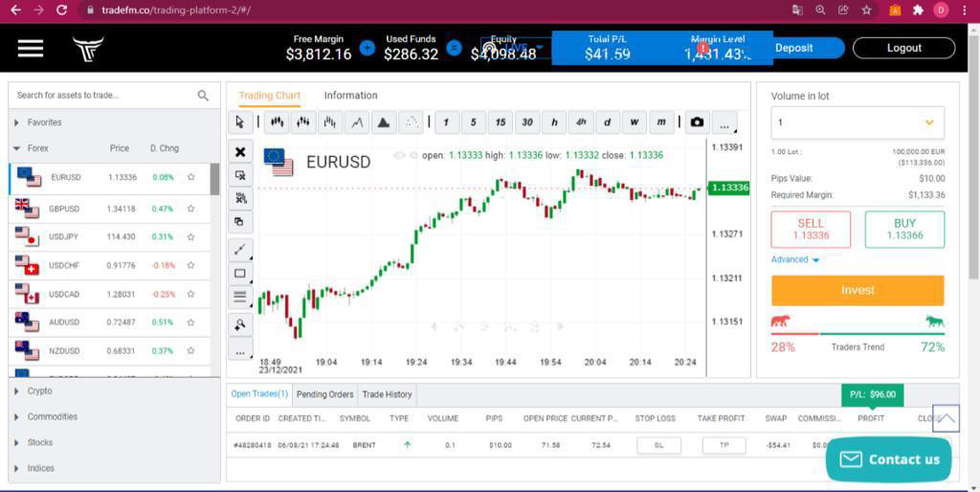
Task: Switch chart to mountain area style
Action: click(383, 123)
